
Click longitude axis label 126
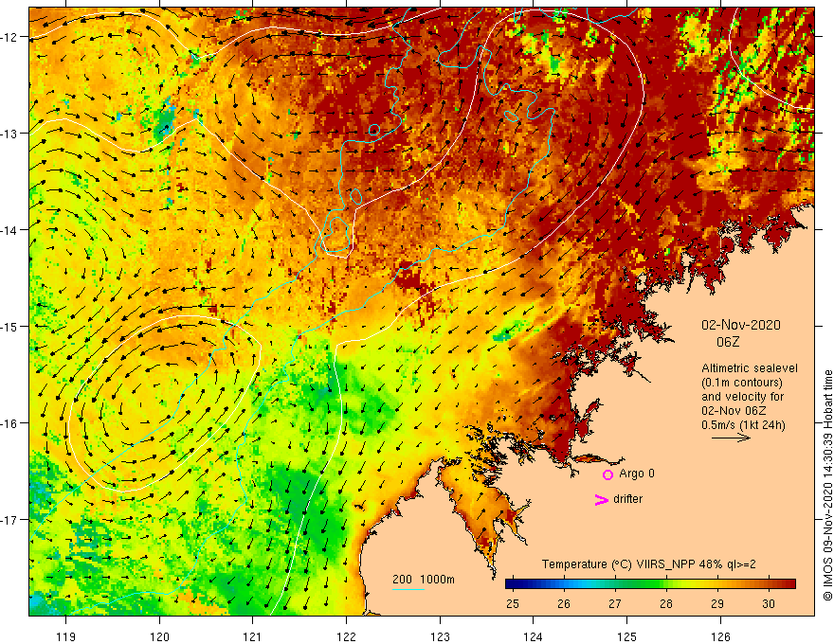coord(720,636)
